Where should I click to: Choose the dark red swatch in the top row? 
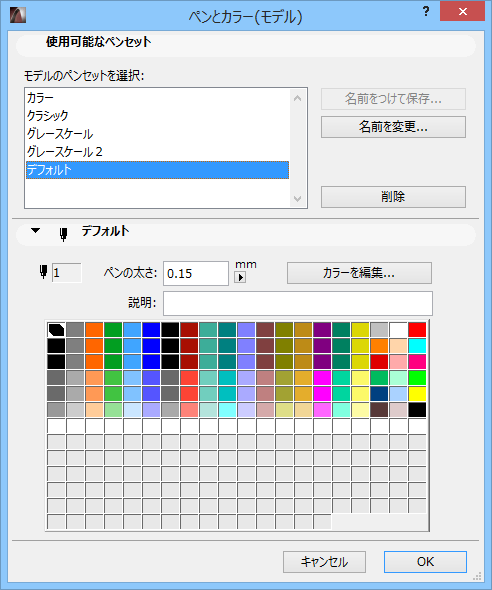tap(189, 330)
